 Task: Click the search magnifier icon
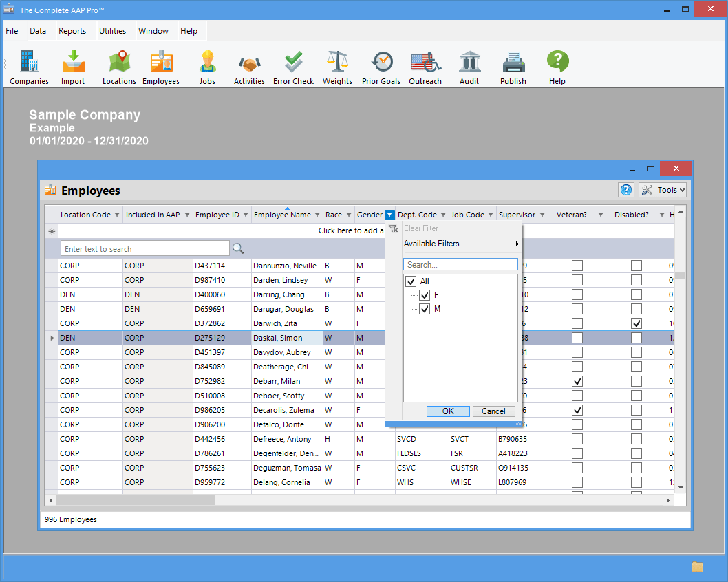[x=238, y=248]
